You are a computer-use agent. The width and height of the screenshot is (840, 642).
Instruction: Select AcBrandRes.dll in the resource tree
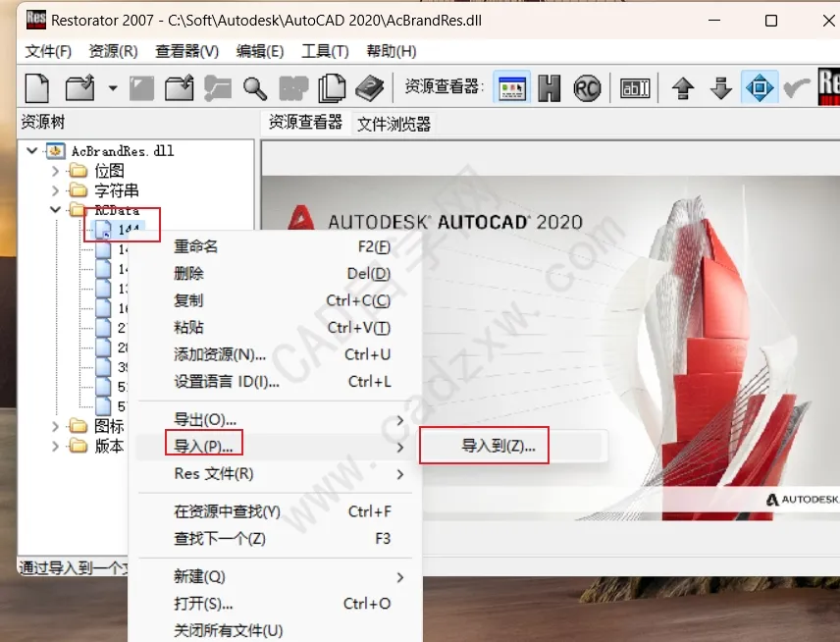pos(123,151)
